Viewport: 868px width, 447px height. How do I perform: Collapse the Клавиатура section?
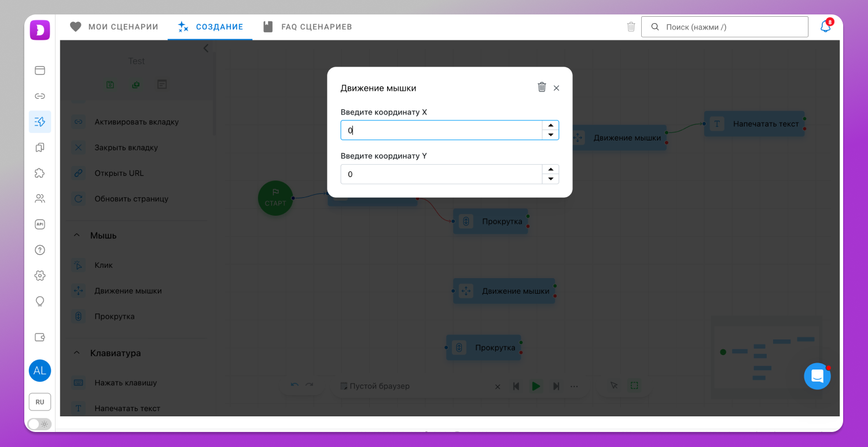click(x=76, y=353)
